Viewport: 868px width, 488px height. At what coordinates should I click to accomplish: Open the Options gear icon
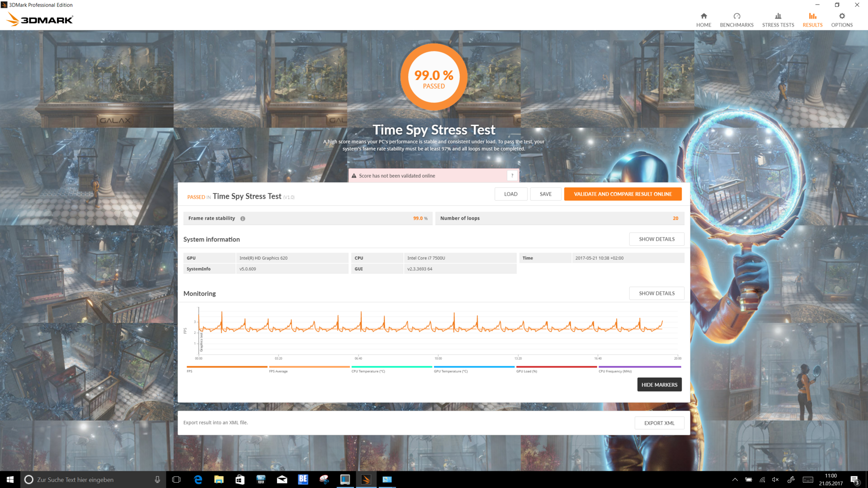(x=841, y=16)
